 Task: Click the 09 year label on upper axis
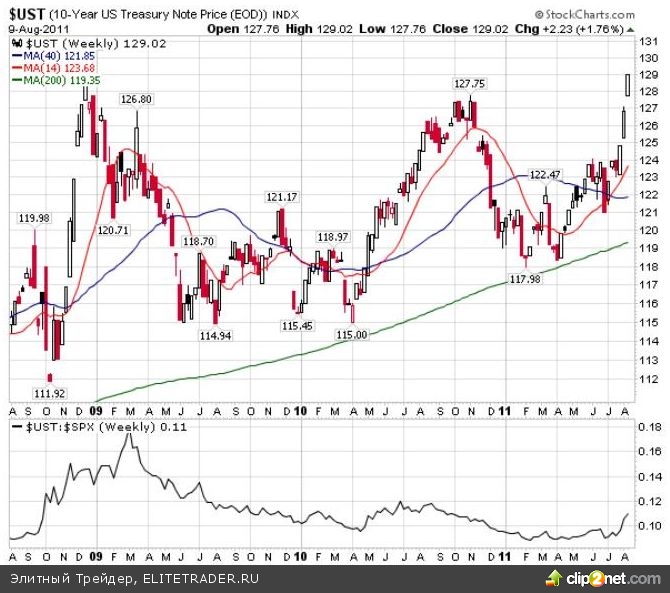[x=96, y=411]
